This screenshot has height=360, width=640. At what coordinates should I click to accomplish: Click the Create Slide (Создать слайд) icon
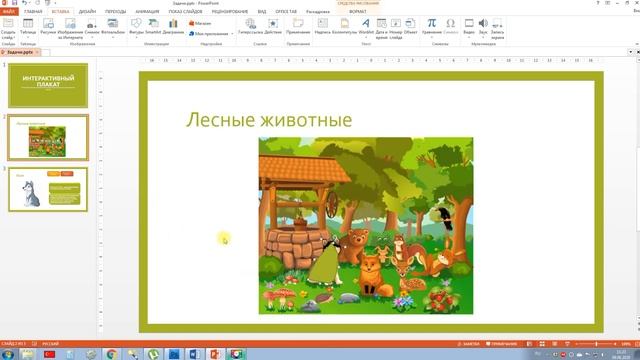[x=8, y=23]
